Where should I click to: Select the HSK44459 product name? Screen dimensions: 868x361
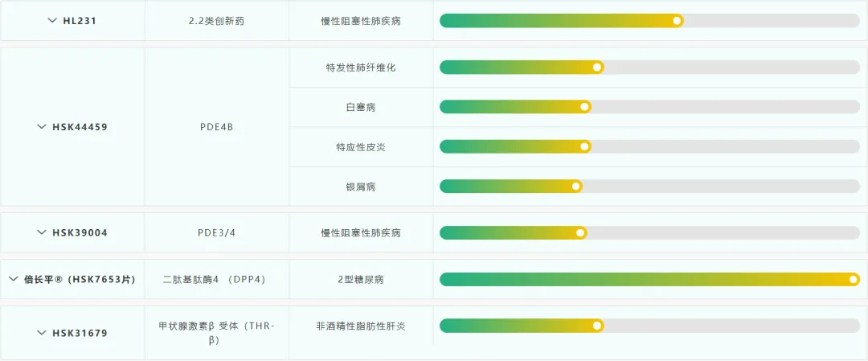(80, 127)
